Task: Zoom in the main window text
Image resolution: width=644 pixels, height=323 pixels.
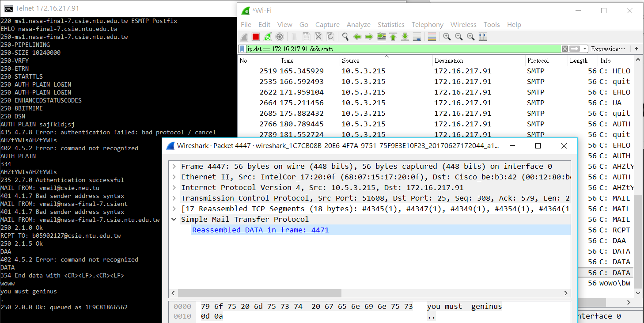Action: point(447,37)
